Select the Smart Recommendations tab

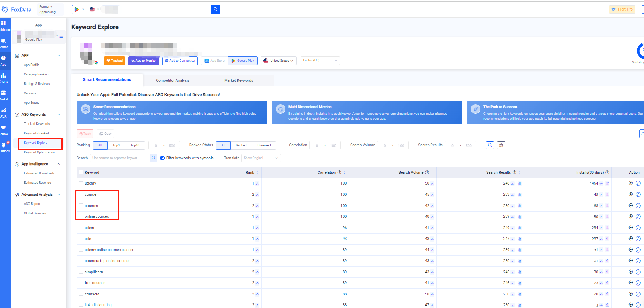[107, 80]
